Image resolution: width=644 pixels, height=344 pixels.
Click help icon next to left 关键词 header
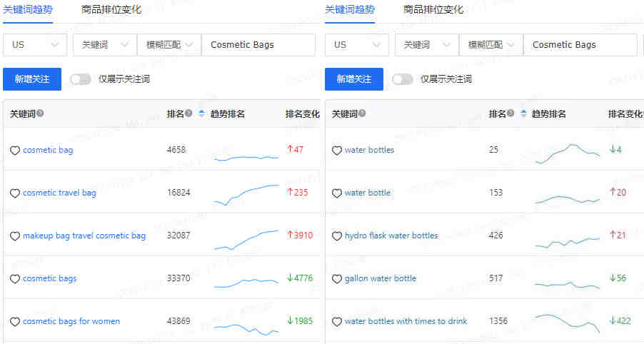(40, 113)
